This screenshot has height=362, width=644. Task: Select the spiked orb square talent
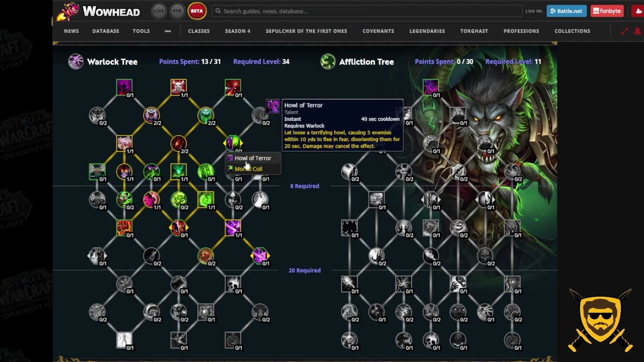pyautogui.click(x=205, y=312)
